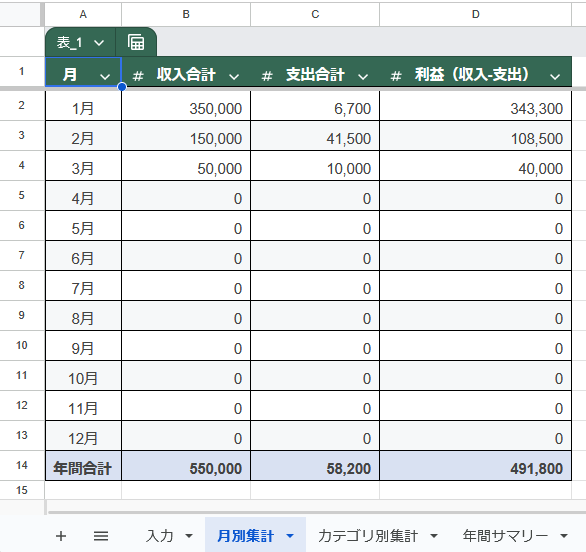Screen dimensions: 586x552
Task: Click the 6,700 expense cell
Action: tap(315, 106)
